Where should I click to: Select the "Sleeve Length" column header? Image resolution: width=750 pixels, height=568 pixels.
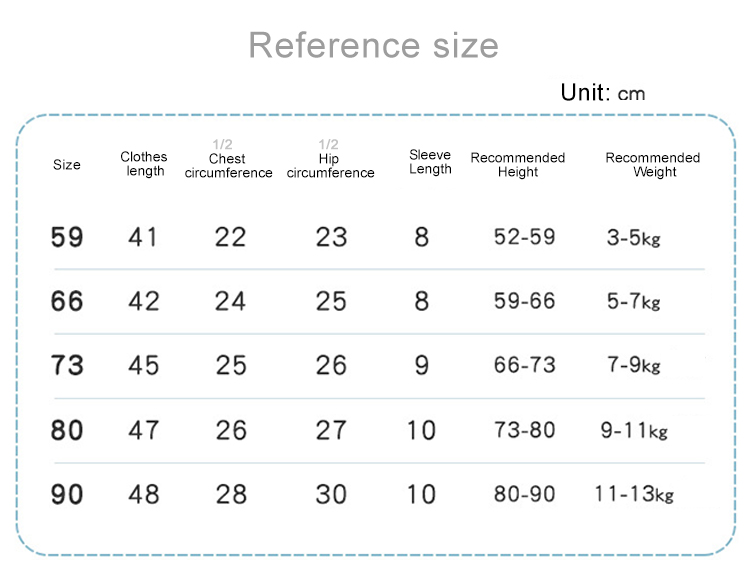click(x=430, y=162)
